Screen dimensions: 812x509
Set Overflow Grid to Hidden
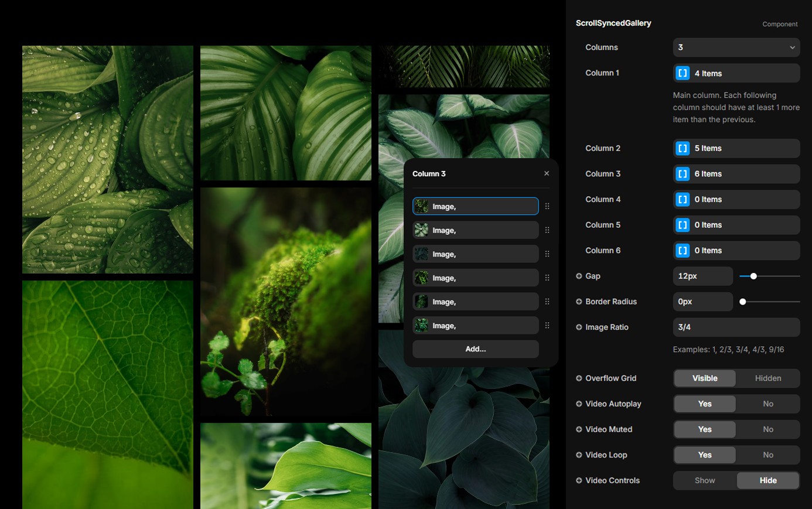pos(768,378)
